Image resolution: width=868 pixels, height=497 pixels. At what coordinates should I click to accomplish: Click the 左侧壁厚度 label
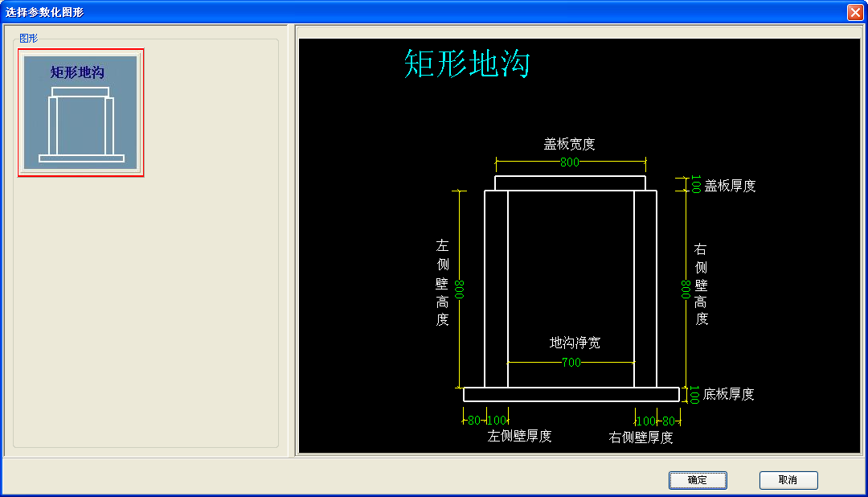pyautogui.click(x=519, y=436)
